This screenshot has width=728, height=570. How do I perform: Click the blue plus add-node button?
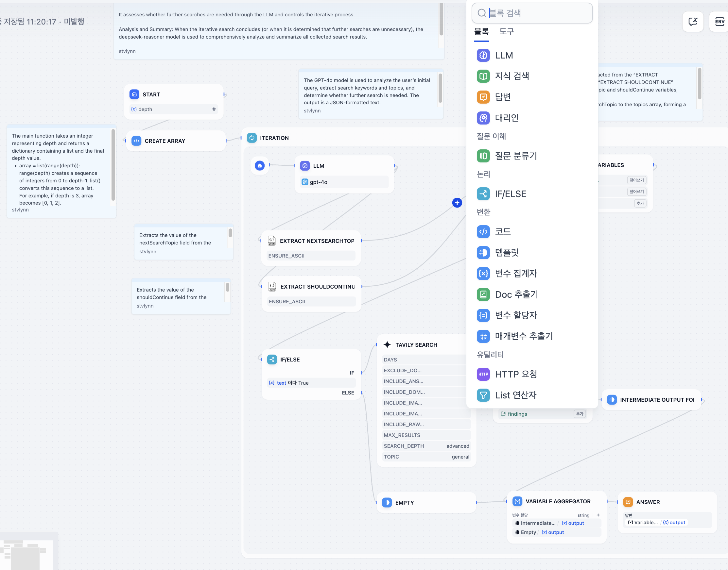tap(457, 203)
